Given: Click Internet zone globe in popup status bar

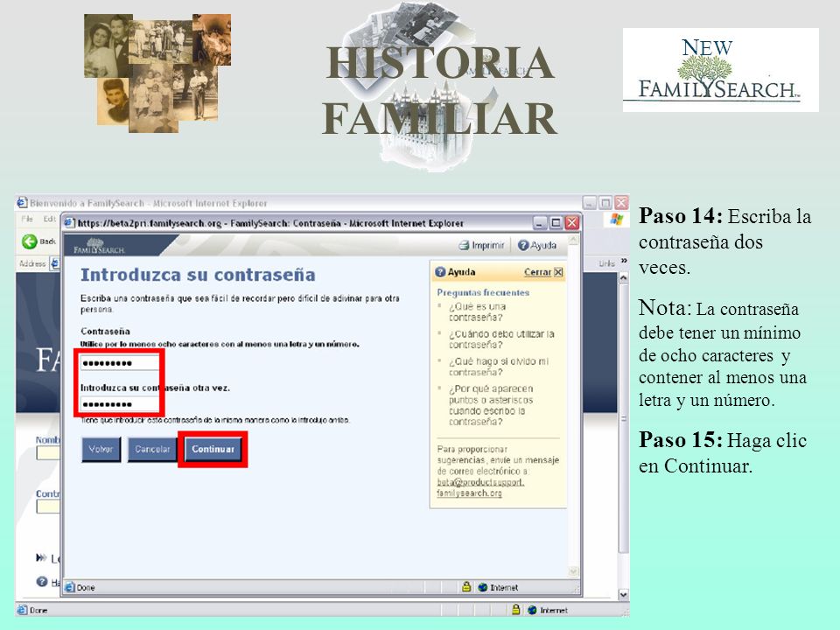Looking at the screenshot, I should pos(482,587).
